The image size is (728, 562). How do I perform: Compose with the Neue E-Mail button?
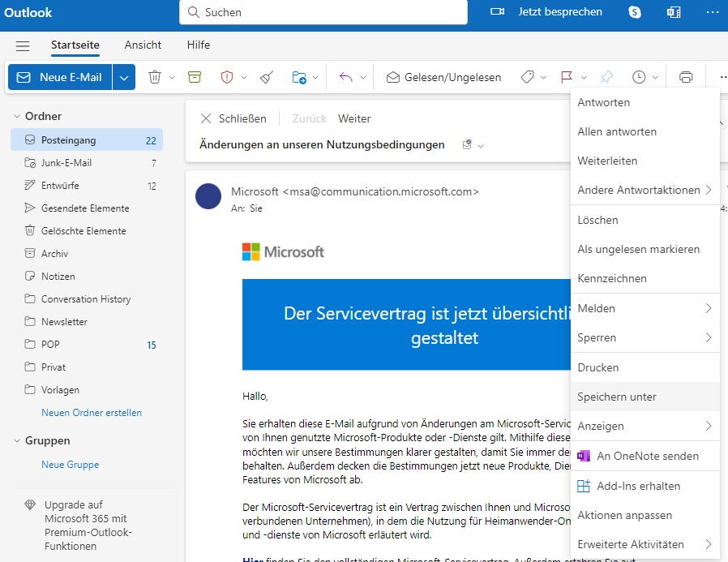point(60,77)
